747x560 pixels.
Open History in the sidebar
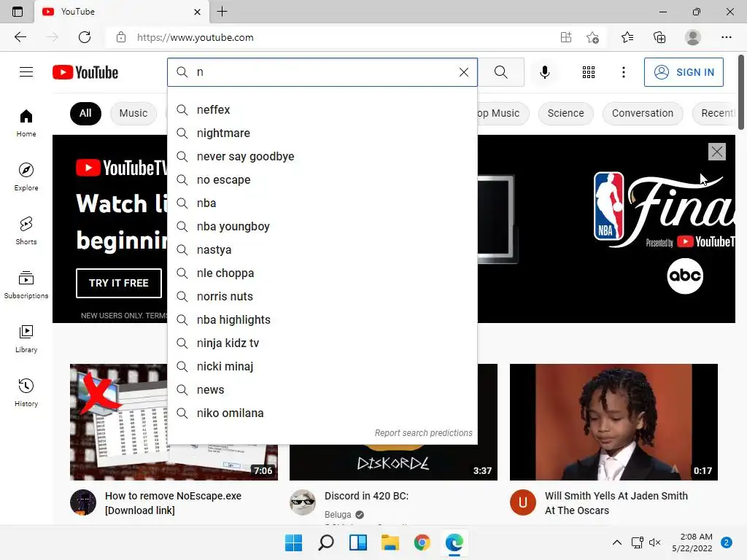[26, 392]
